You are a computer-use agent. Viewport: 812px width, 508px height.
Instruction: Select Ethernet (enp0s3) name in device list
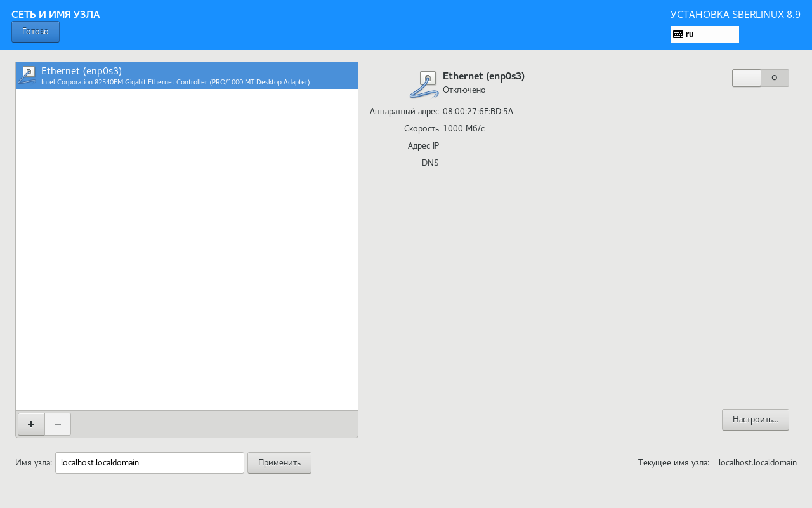point(81,70)
